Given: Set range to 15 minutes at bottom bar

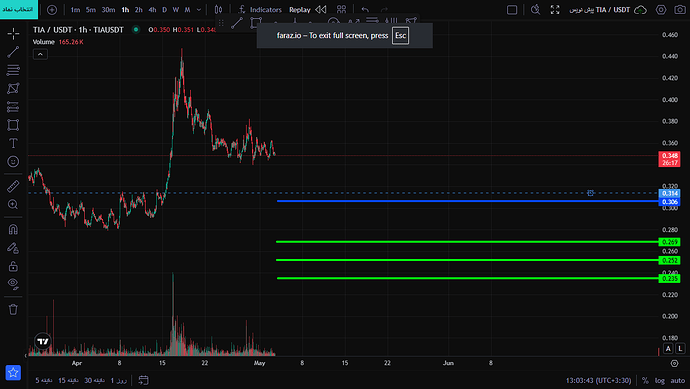Looking at the screenshot, I should point(68,380).
